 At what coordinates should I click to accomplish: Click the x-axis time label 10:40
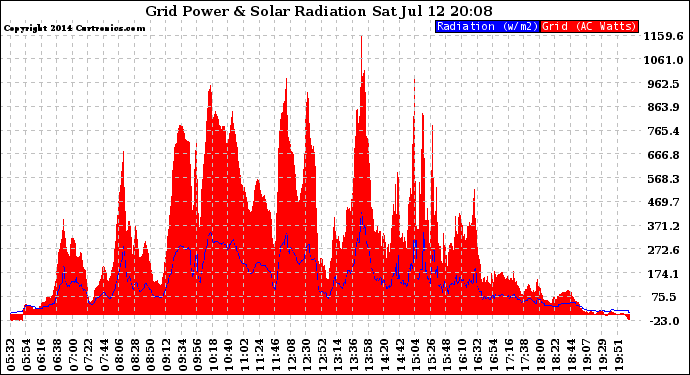click(228, 354)
